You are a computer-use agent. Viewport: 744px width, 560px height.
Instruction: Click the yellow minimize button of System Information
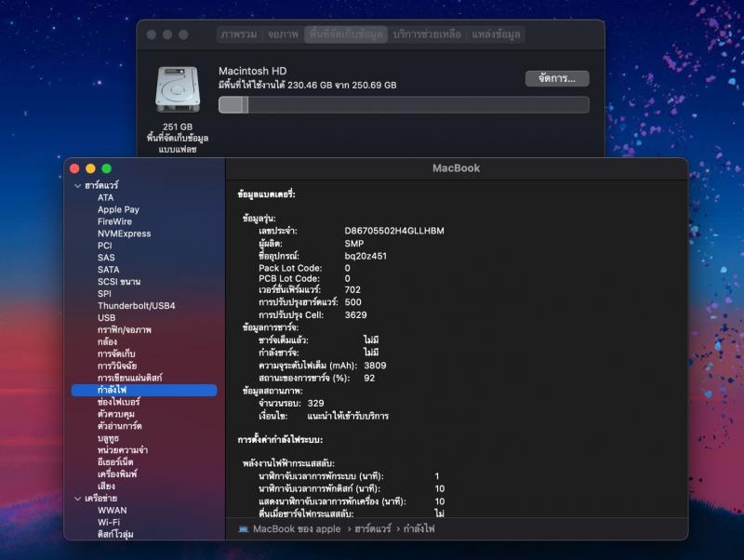click(90, 168)
